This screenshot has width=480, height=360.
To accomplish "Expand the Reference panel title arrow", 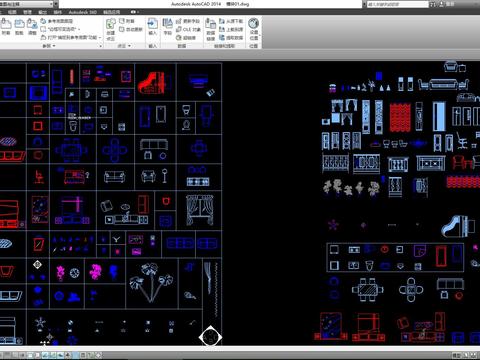I will click(49, 46).
